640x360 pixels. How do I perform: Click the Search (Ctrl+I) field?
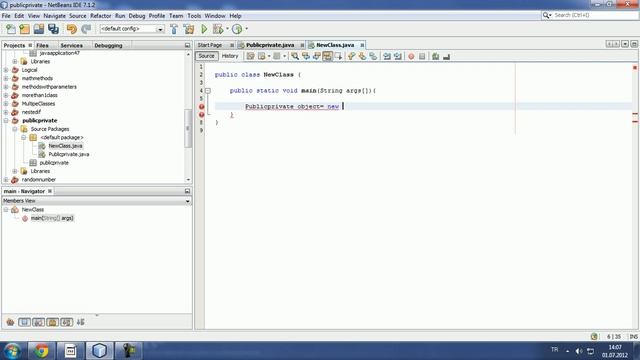click(590, 15)
